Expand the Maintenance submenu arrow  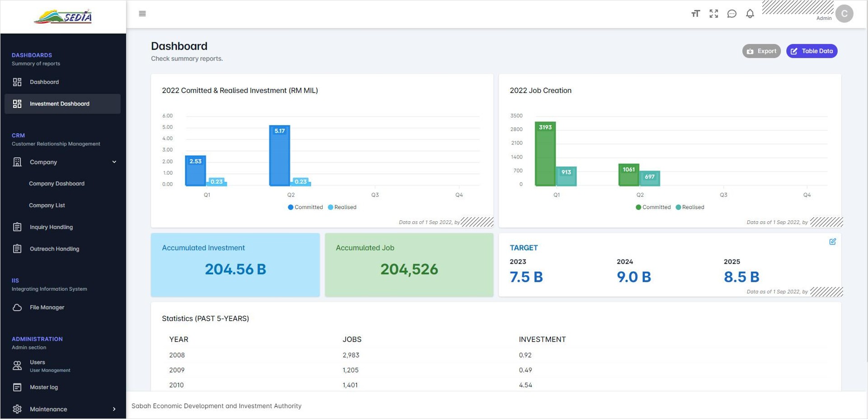pos(114,409)
